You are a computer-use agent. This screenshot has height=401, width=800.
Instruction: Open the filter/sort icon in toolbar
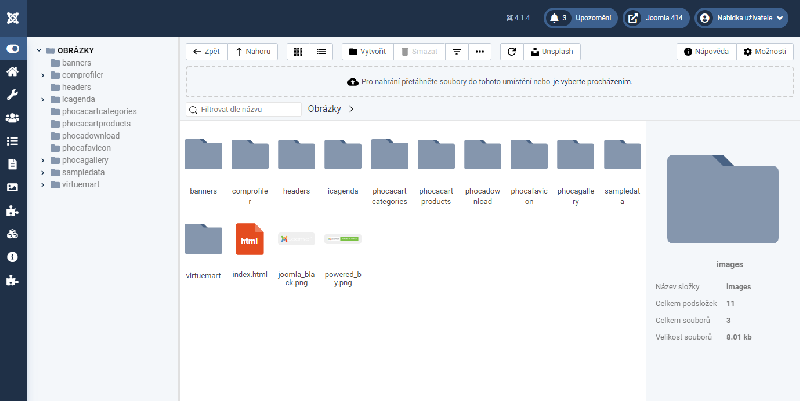(457, 51)
